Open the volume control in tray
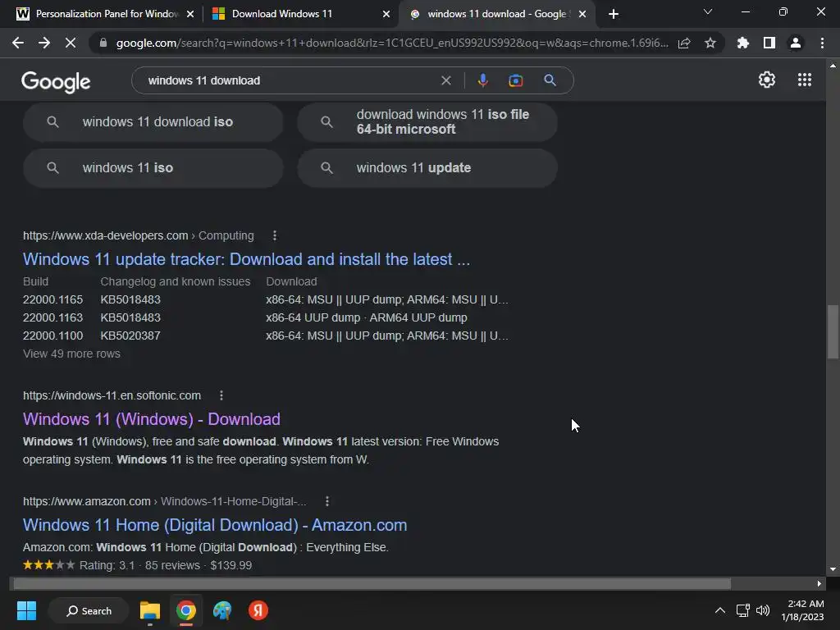Image resolution: width=840 pixels, height=630 pixels. click(x=763, y=610)
